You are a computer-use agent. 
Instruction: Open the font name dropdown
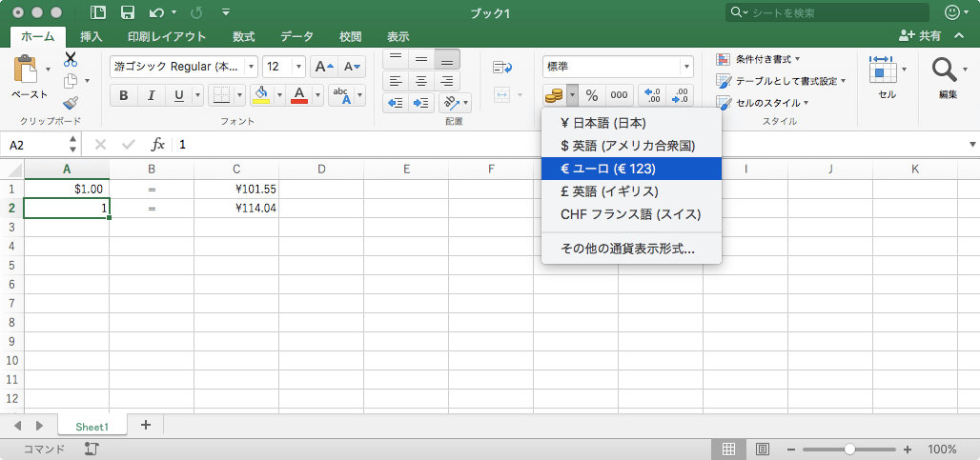tap(252, 66)
